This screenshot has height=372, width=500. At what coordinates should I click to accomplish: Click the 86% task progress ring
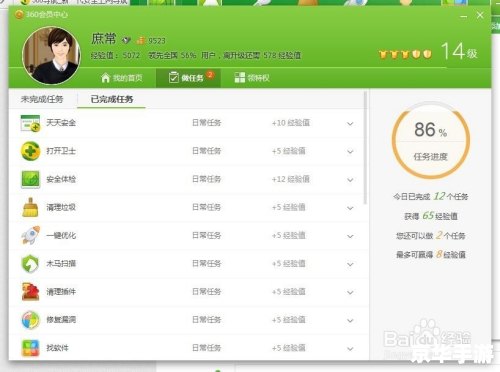coord(431,140)
